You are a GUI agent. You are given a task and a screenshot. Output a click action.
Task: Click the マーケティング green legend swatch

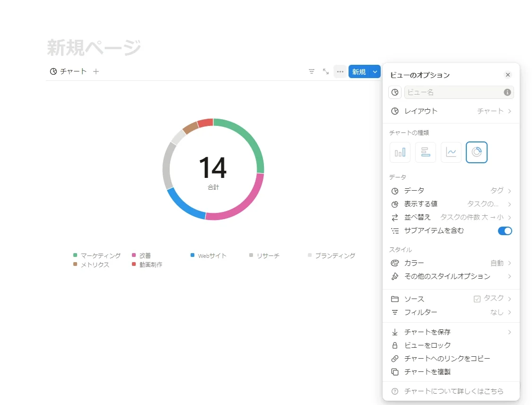tap(75, 255)
